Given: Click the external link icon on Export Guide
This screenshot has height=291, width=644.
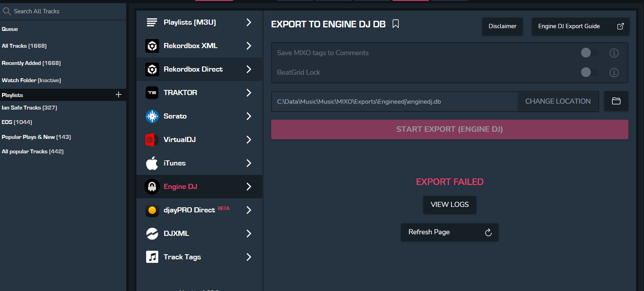Looking at the screenshot, I should coord(620,26).
